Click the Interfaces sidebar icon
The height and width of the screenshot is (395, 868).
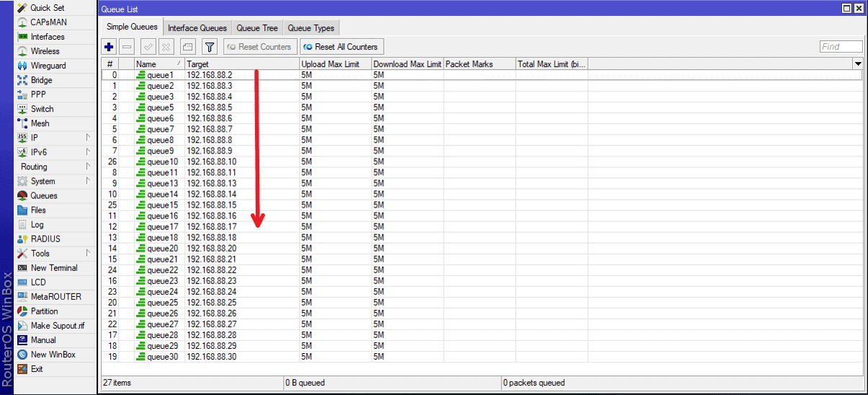pos(23,37)
